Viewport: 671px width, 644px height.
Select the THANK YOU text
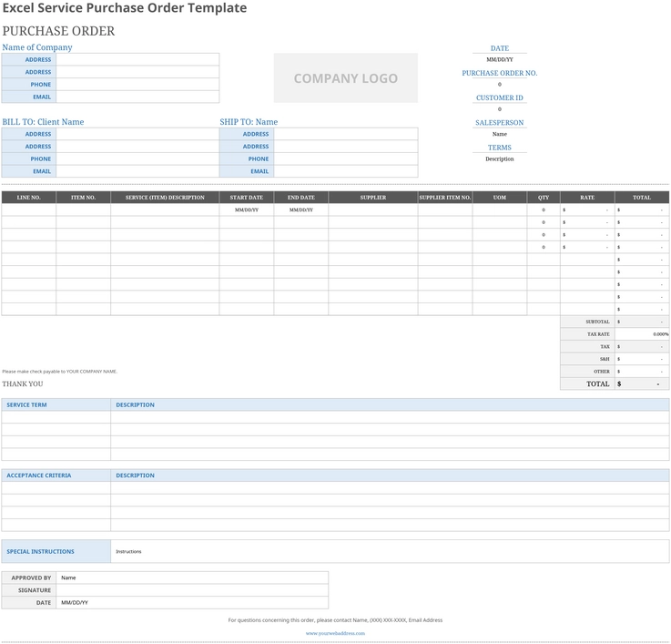[x=23, y=383]
